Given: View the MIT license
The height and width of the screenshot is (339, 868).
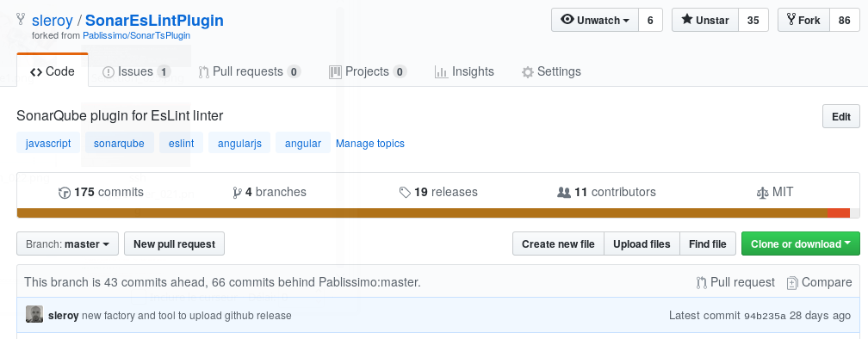Looking at the screenshot, I should (774, 192).
